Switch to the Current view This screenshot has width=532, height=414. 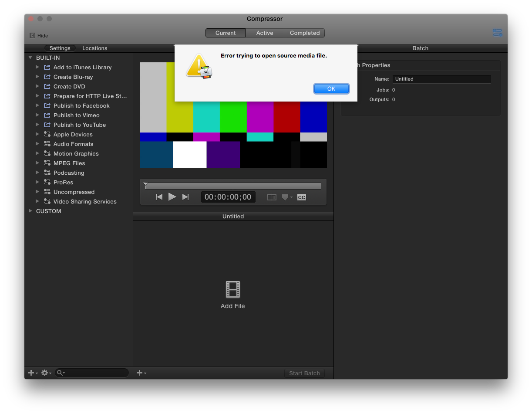pyautogui.click(x=226, y=33)
